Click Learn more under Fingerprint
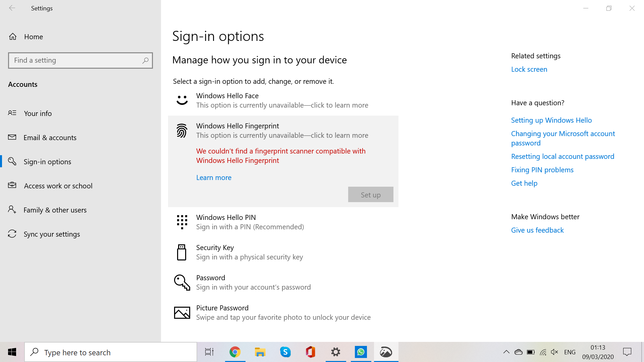Viewport: 644px width, 362px height. pyautogui.click(x=214, y=177)
